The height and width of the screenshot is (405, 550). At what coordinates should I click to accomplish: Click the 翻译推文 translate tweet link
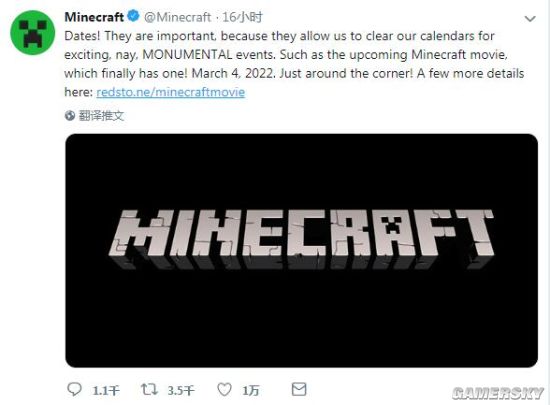click(101, 115)
